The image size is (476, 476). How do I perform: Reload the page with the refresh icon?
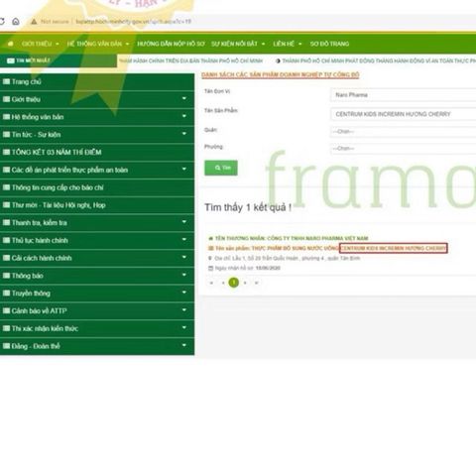[2, 22]
